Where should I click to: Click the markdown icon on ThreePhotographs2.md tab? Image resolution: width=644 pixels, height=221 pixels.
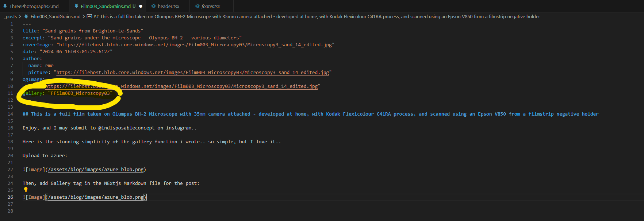(x=5, y=6)
